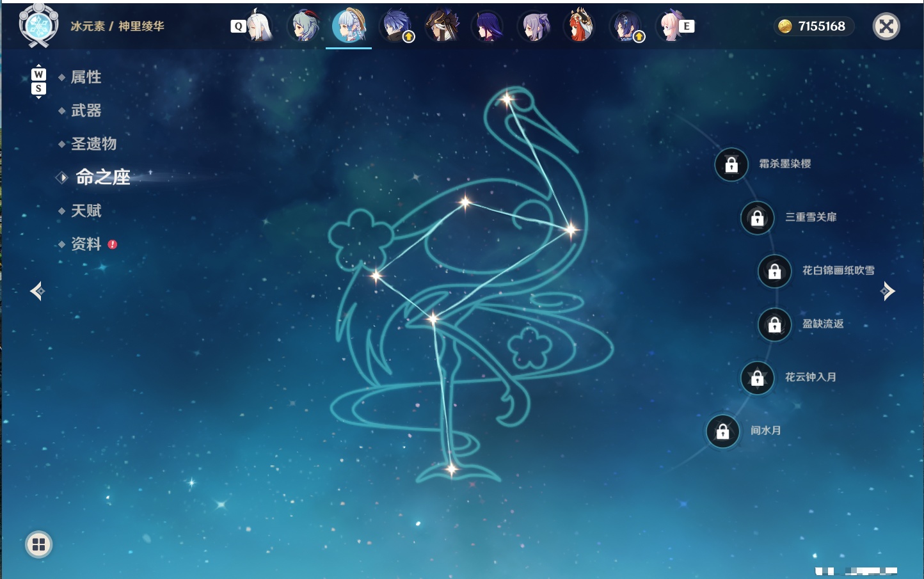
Task: Select the lavender twin-bun character portrait
Action: pyautogui.click(x=534, y=26)
